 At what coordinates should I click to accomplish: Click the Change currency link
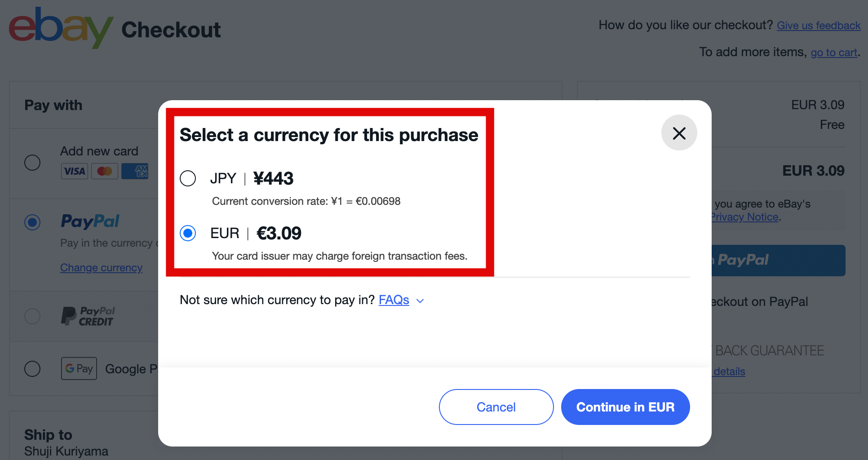coord(101,268)
